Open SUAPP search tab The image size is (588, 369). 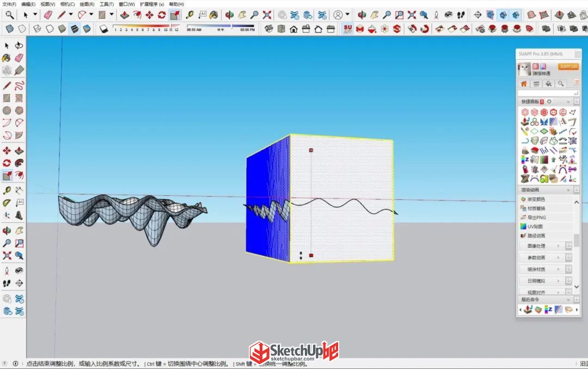pos(561,84)
